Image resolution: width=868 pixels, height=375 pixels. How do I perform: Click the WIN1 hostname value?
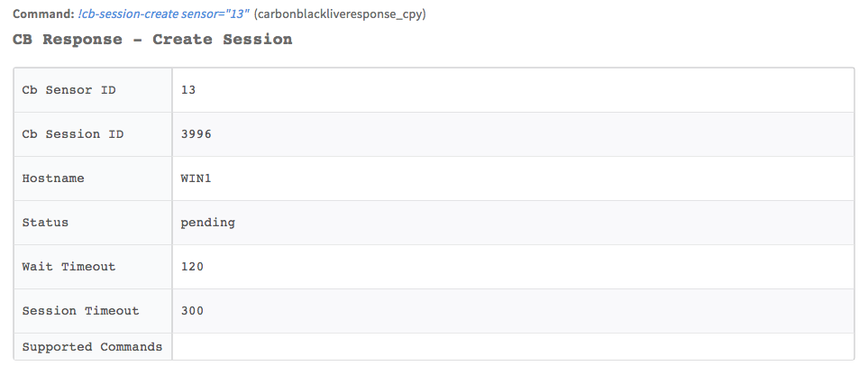196,178
